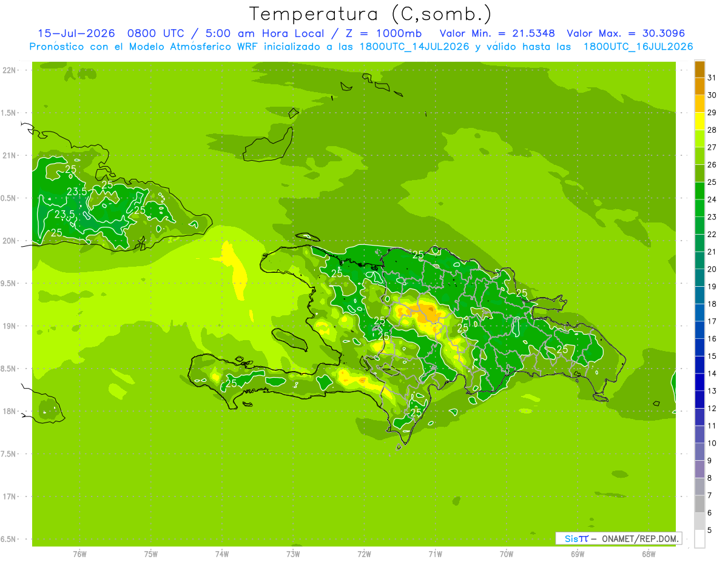Image resolution: width=728 pixels, height=562 pixels.
Task: Click the legend swatch between 25 and 26
Action: pos(699,173)
